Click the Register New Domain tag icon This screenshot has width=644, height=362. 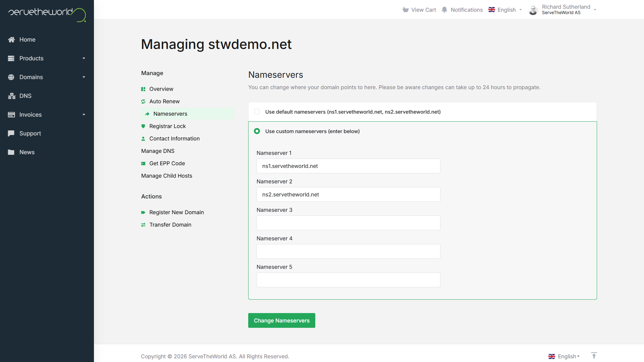click(143, 213)
